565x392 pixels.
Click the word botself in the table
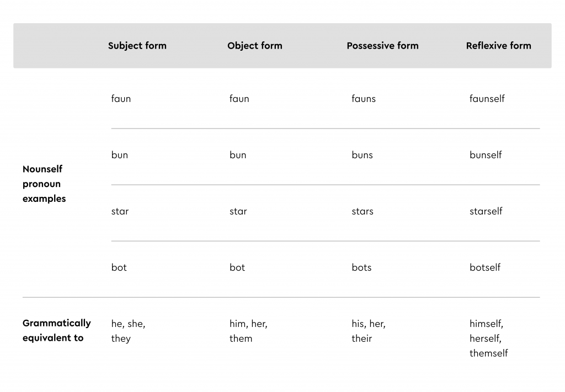(484, 267)
